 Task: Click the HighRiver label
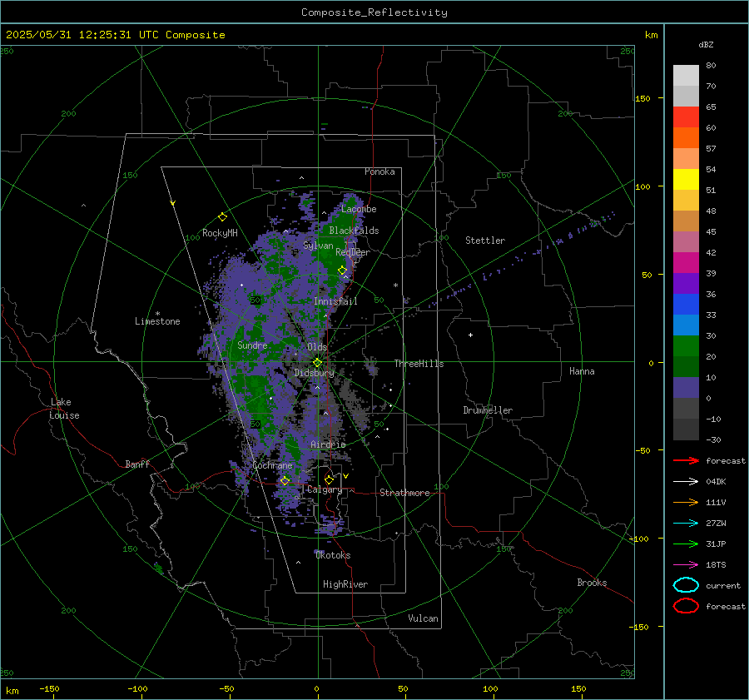click(345, 584)
